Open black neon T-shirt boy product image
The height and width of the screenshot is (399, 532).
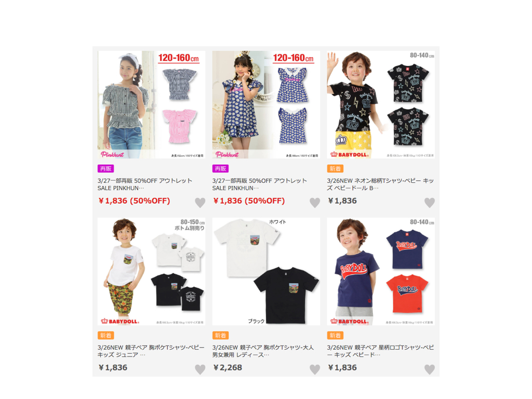click(381, 104)
